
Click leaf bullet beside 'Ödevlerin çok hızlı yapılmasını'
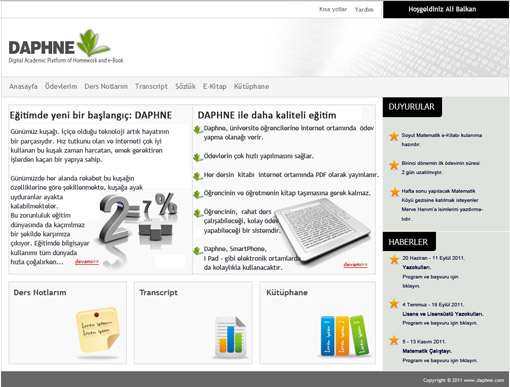(198, 157)
